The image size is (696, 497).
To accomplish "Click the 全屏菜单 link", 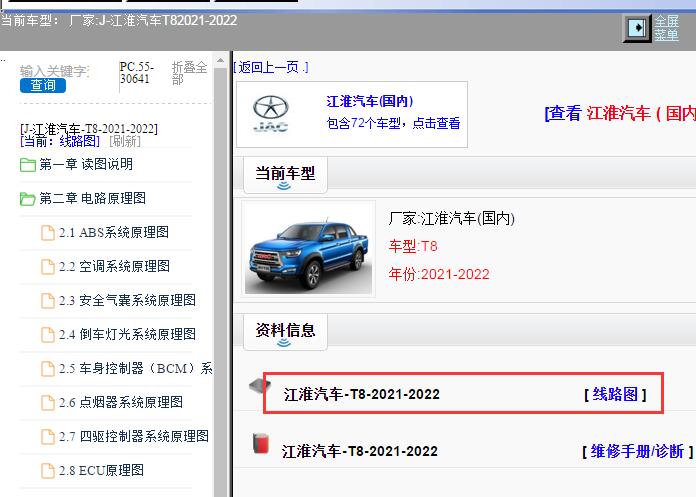I will click(667, 28).
